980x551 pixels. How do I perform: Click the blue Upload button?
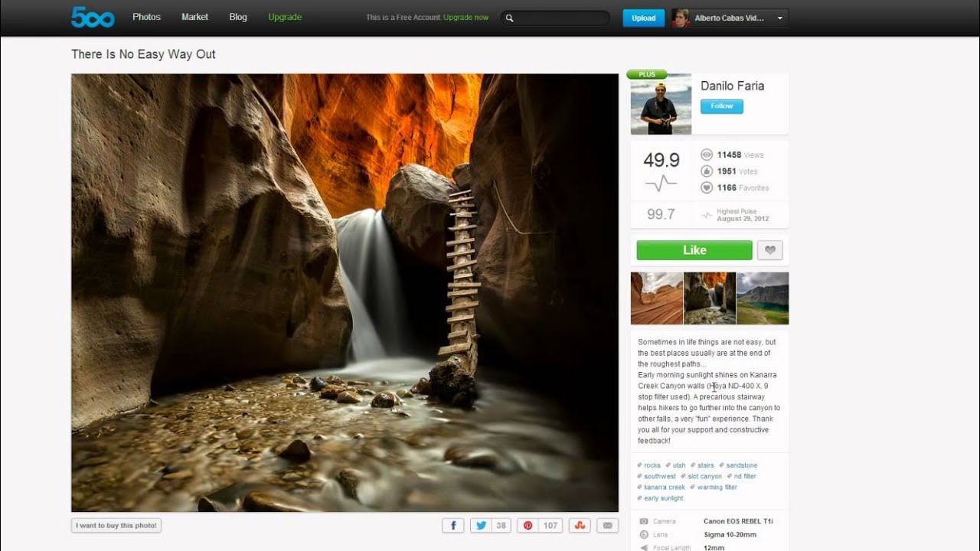click(x=643, y=18)
